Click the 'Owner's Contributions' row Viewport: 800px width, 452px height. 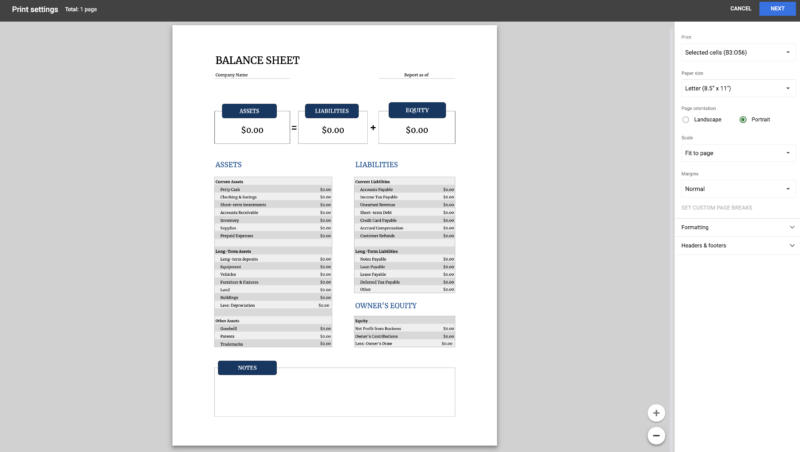tap(405, 336)
